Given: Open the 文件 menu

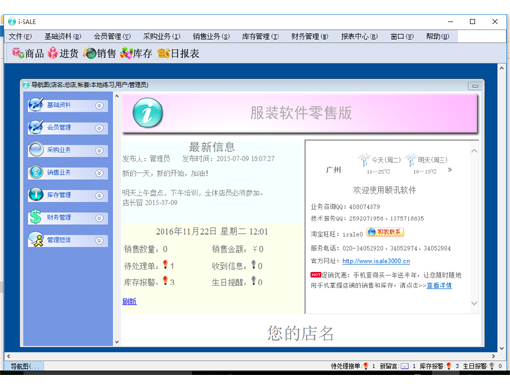Looking at the screenshot, I should (x=20, y=36).
